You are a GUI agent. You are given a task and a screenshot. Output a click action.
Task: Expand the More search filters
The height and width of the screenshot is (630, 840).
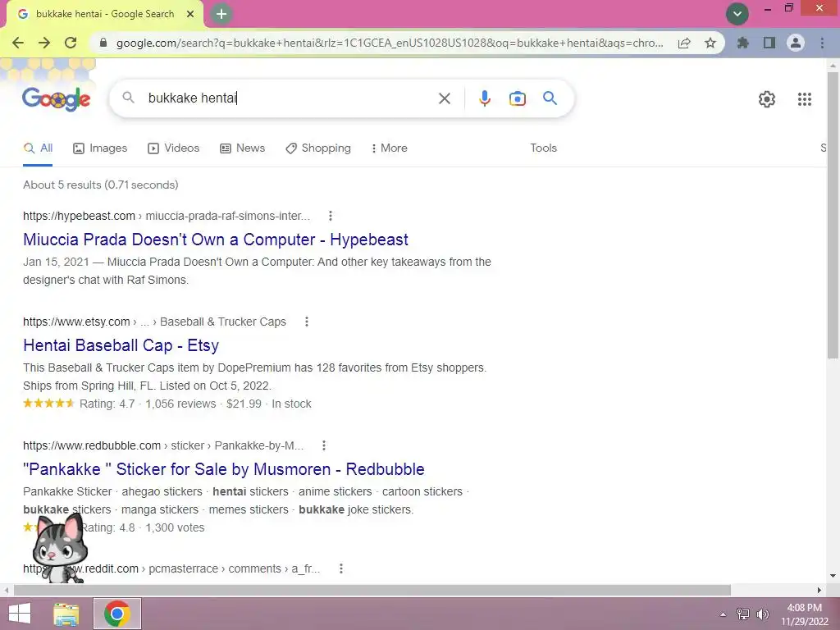[390, 148]
